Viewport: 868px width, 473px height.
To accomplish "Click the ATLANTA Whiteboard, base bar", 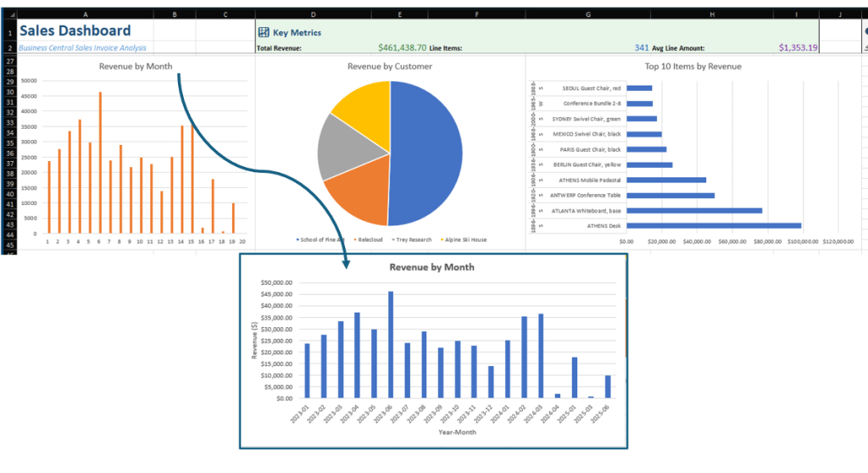I will pyautogui.click(x=694, y=210).
